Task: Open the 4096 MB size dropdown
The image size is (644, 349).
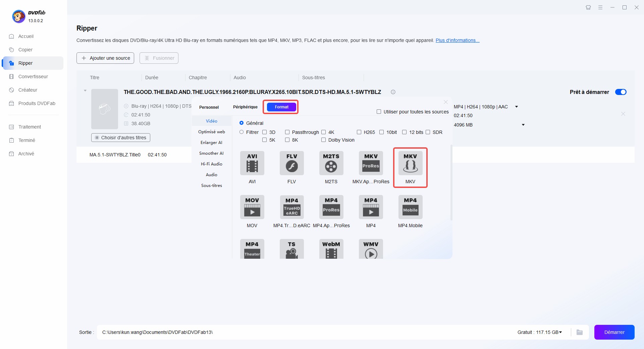Action: click(x=523, y=125)
